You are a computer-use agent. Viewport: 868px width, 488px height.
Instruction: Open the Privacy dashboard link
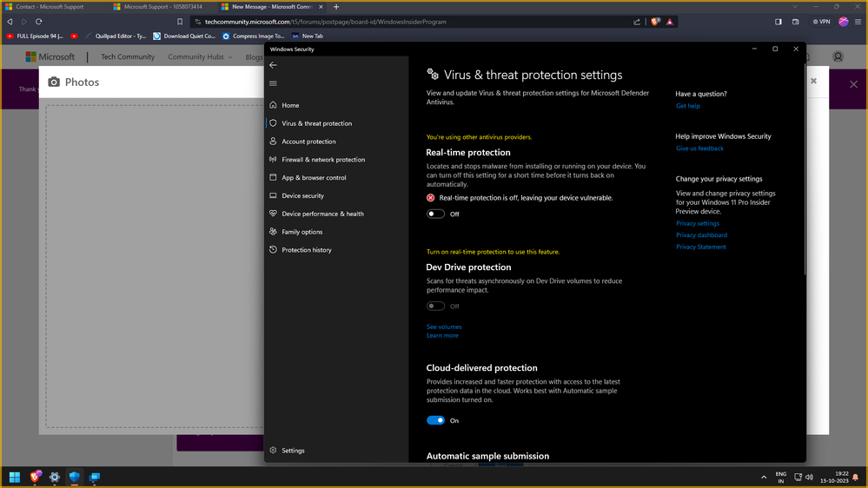click(701, 235)
